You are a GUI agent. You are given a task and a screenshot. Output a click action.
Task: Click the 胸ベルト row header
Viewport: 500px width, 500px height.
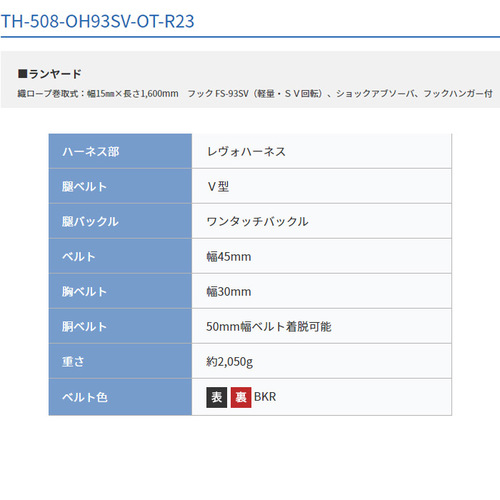tap(120, 291)
